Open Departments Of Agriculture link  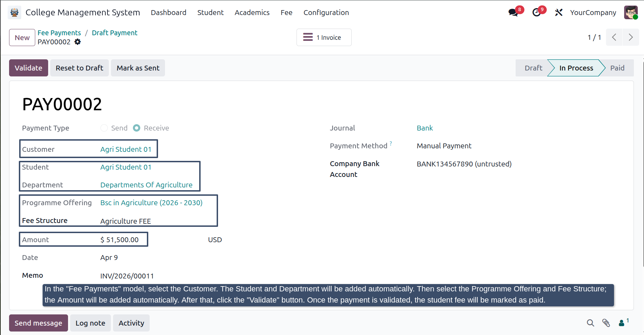[147, 185]
